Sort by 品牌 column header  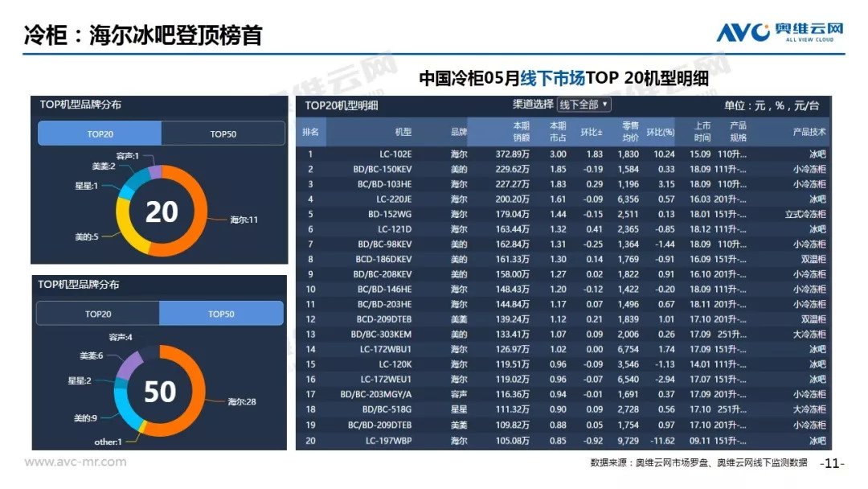coord(458,132)
